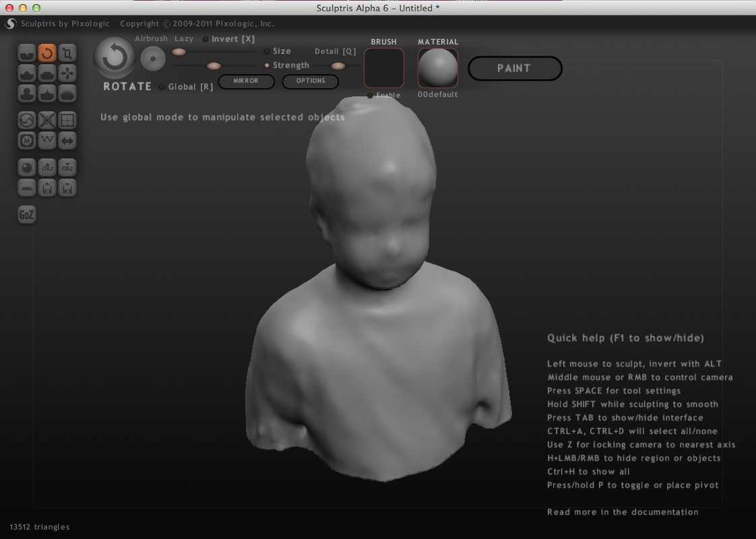Click Subdivide All grid icon

pos(67,120)
